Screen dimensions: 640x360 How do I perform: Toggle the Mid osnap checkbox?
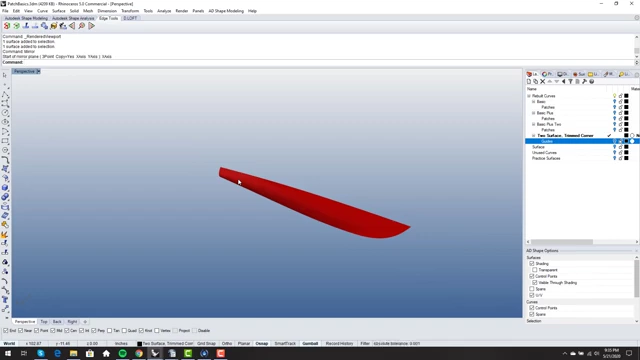pos(53,331)
